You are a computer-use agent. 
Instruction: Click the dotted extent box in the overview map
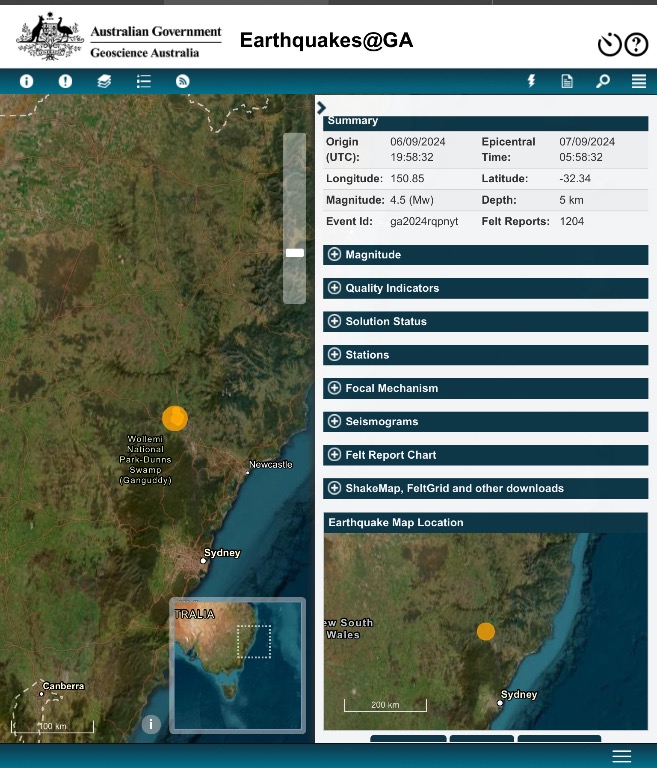click(254, 642)
